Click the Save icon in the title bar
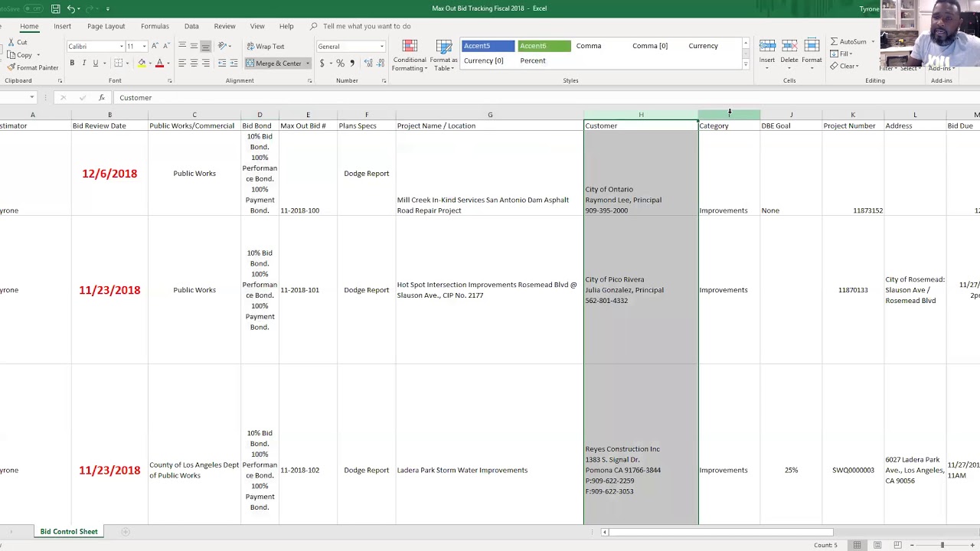This screenshot has width=980, height=551. (x=55, y=8)
